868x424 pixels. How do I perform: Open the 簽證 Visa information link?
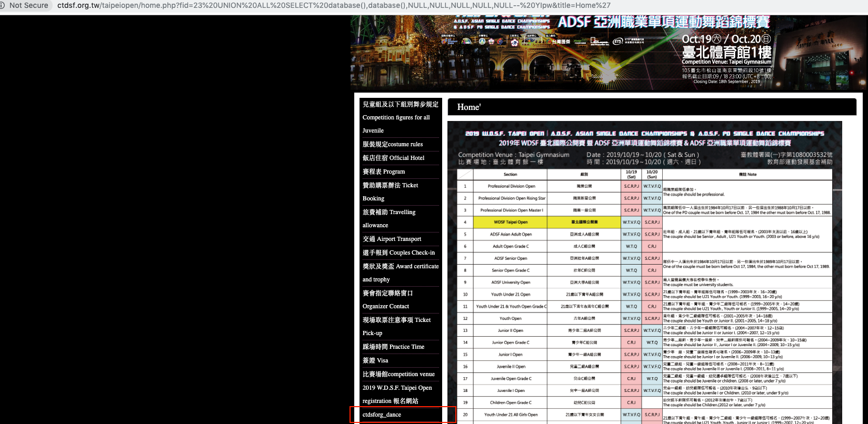375,360
